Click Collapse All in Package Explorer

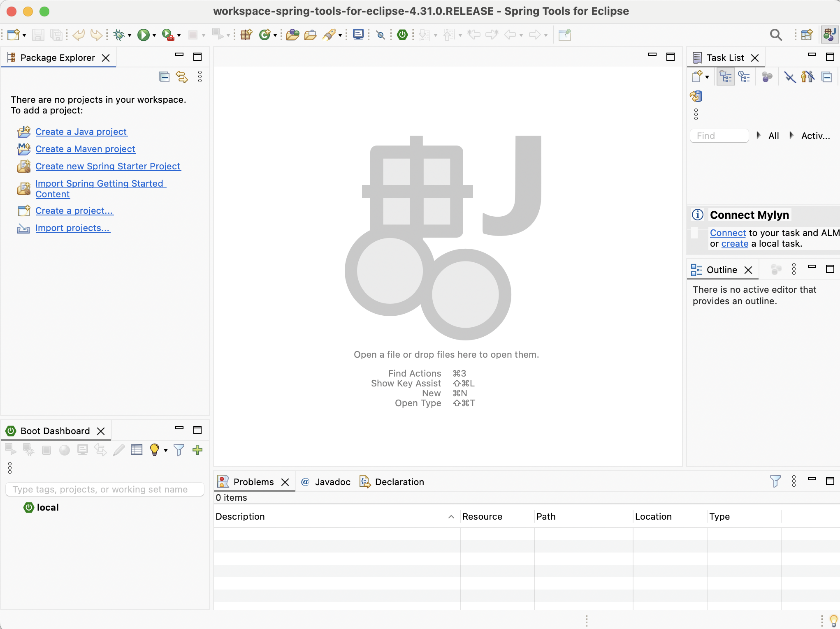click(164, 77)
